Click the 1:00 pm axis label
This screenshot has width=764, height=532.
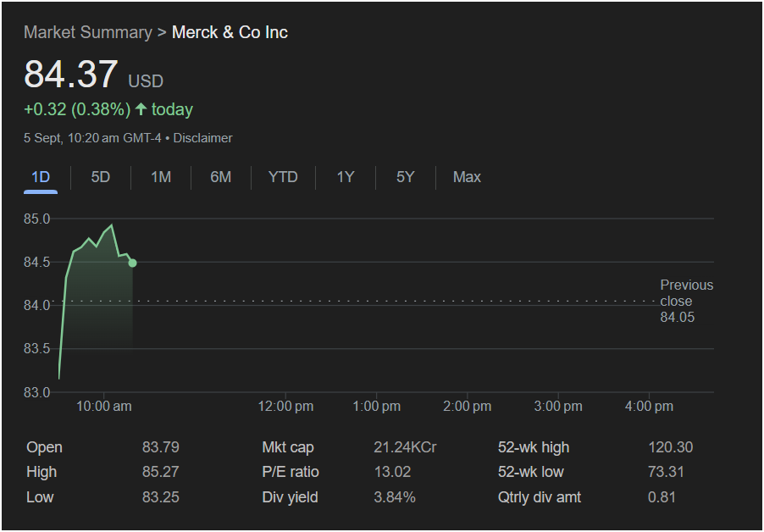(377, 407)
